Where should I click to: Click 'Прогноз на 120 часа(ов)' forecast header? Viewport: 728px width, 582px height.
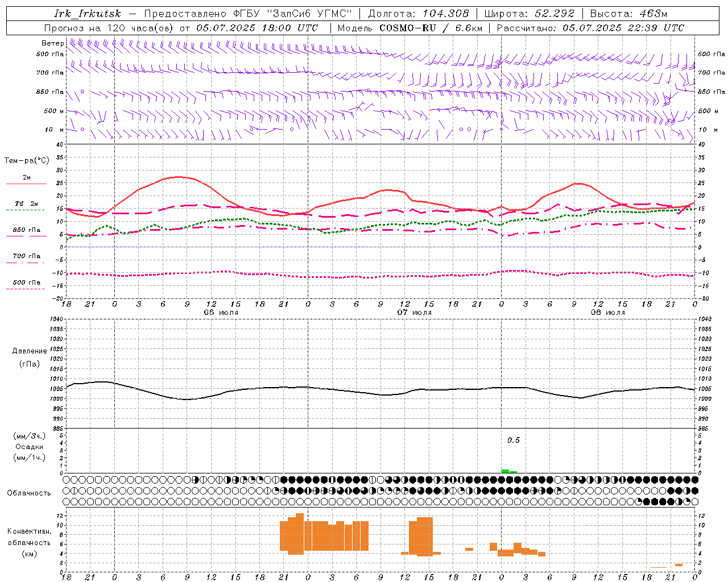tap(109, 28)
